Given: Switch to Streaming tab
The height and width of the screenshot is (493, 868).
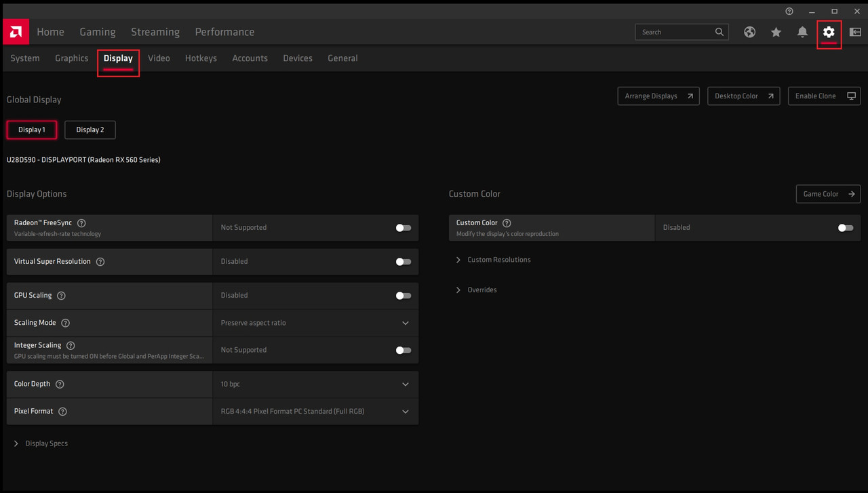Looking at the screenshot, I should pos(155,32).
